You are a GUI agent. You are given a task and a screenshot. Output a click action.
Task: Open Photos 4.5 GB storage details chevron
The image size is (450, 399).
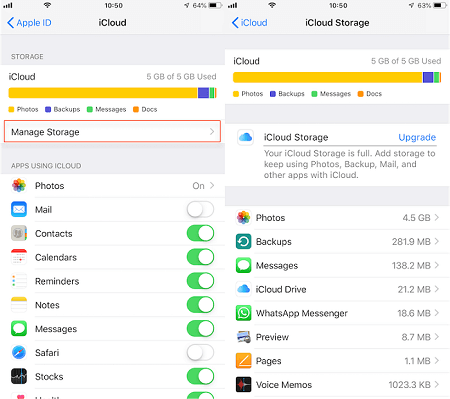tap(437, 217)
